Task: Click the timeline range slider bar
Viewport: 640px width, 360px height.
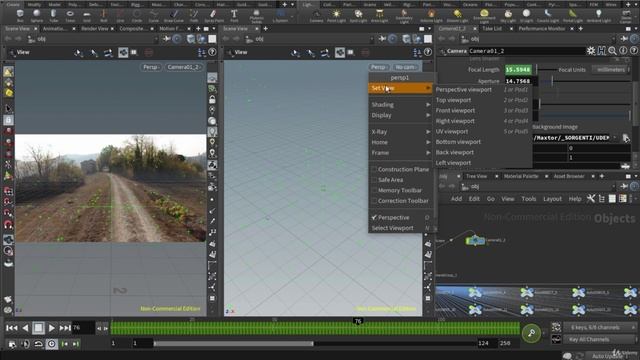Action: (234, 344)
